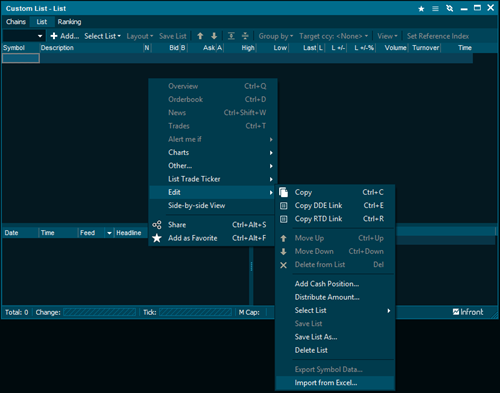This screenshot has width=500, height=393.
Task: Choose Delete List menu item
Action: point(335,350)
